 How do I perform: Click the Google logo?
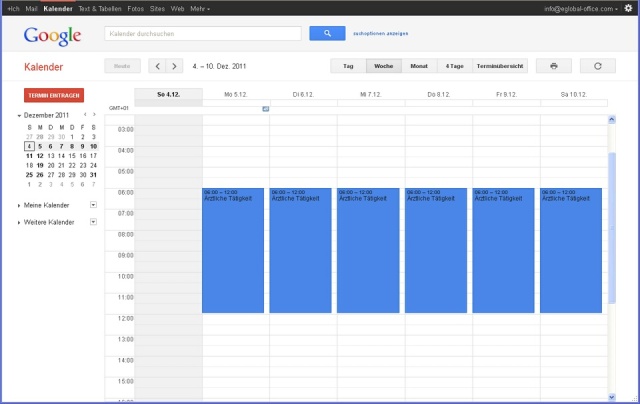pos(52,36)
